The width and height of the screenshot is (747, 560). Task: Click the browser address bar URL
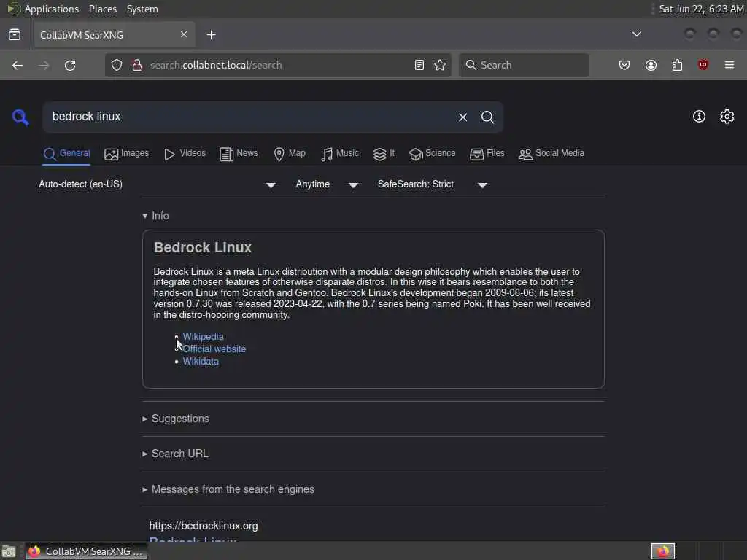click(x=276, y=65)
